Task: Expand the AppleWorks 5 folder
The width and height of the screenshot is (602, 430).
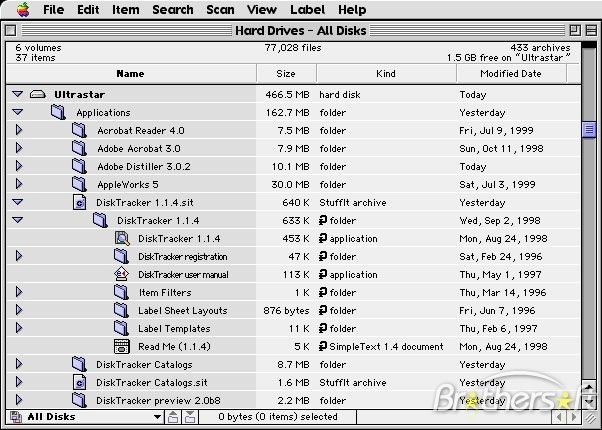Action: 18,184
